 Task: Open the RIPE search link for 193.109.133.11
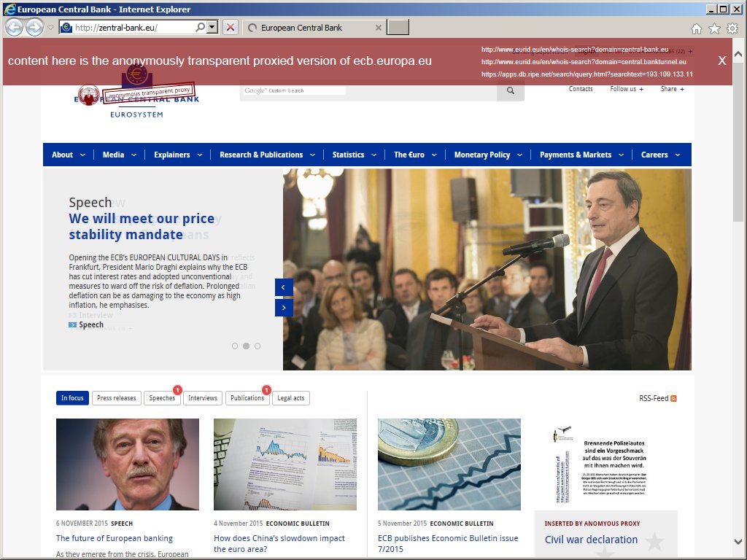point(587,74)
